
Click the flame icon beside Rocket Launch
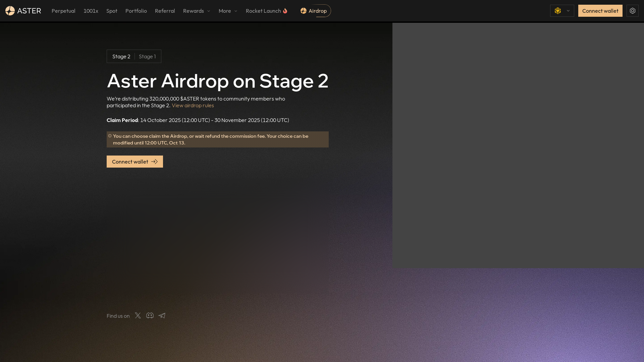click(x=285, y=11)
